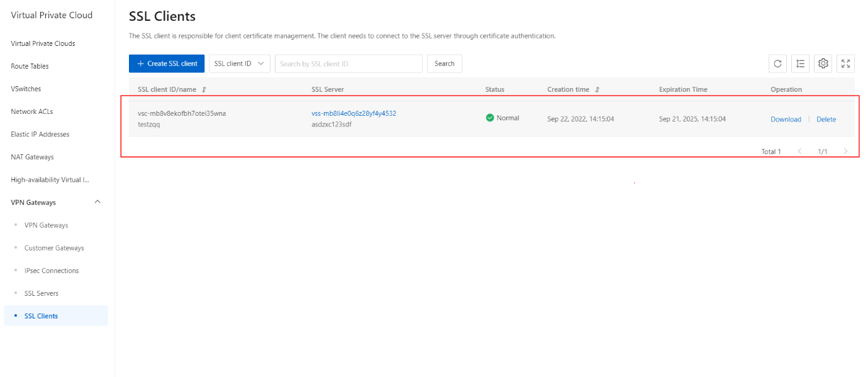Click the SSL Server column header
The image size is (868, 377).
[328, 89]
